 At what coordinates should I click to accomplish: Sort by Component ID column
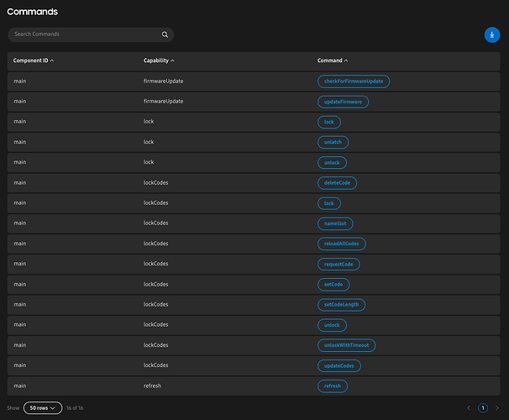(x=33, y=60)
